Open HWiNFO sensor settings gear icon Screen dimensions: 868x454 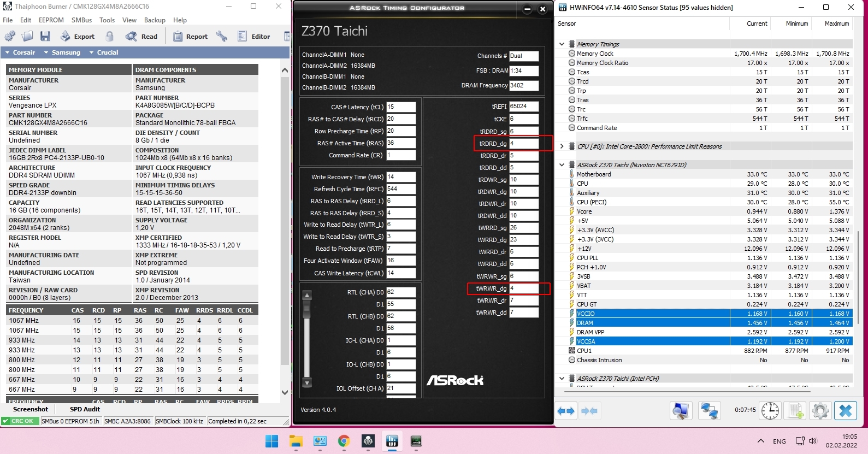820,411
